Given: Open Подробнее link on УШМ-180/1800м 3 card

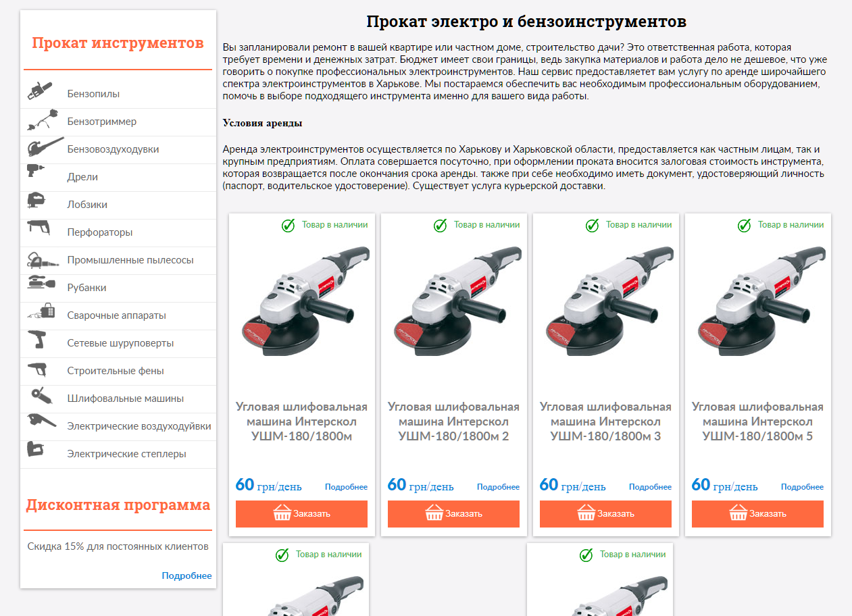Looking at the screenshot, I should [x=650, y=487].
